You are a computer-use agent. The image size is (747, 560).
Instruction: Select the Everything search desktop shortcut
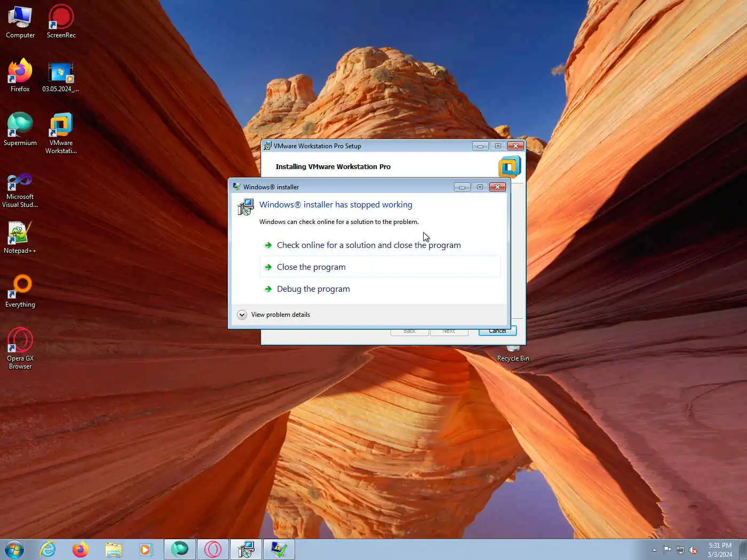[20, 291]
